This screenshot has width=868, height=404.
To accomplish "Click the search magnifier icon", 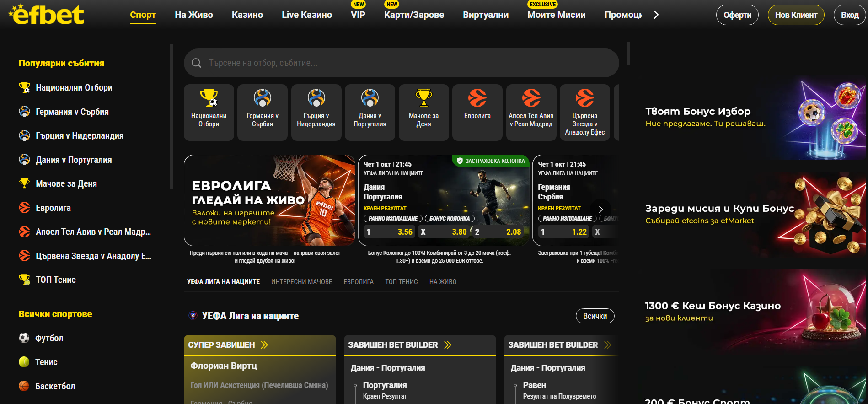I will tap(196, 63).
